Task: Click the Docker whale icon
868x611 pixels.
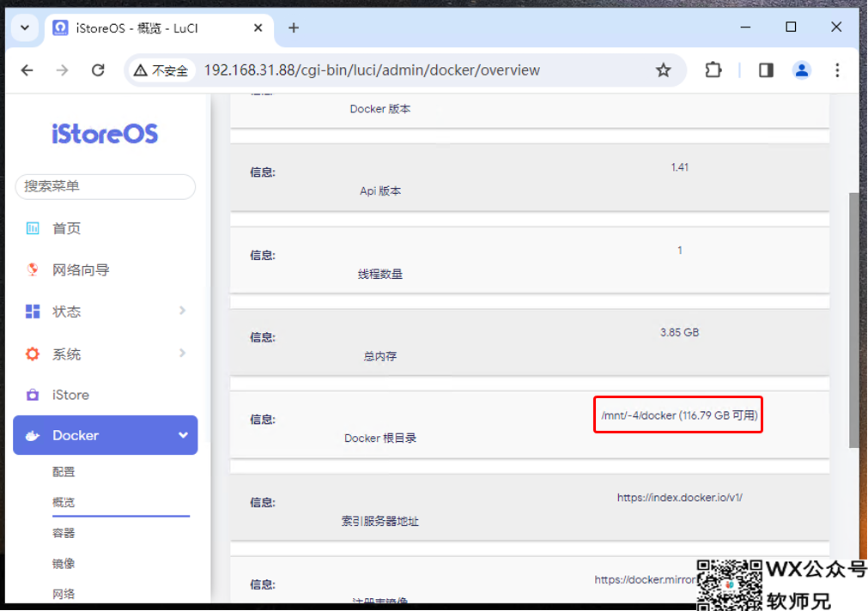Action: point(33,436)
